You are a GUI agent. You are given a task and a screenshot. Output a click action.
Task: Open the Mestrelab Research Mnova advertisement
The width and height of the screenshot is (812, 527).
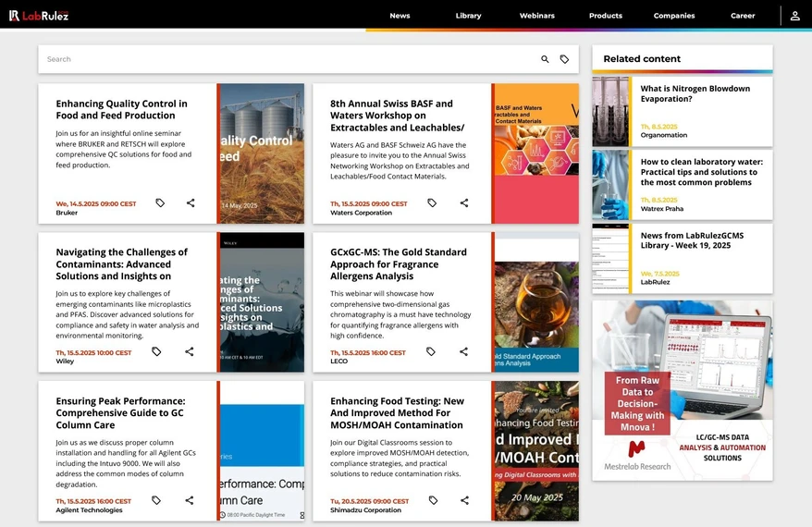pyautogui.click(x=683, y=390)
